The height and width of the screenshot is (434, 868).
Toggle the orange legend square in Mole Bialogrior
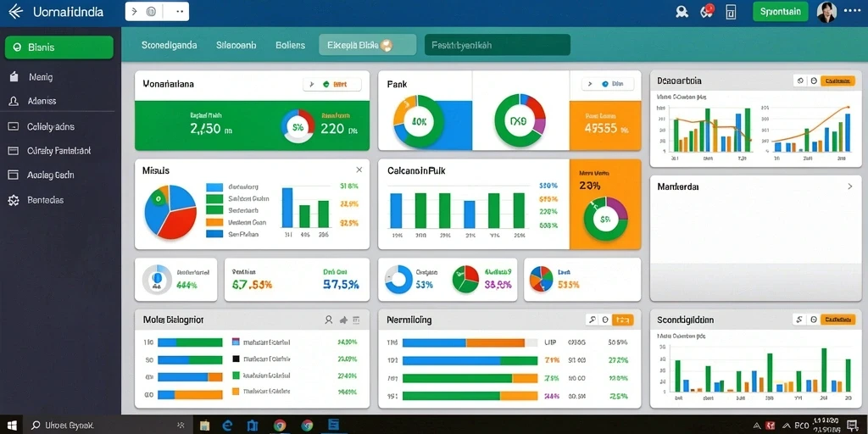click(236, 391)
